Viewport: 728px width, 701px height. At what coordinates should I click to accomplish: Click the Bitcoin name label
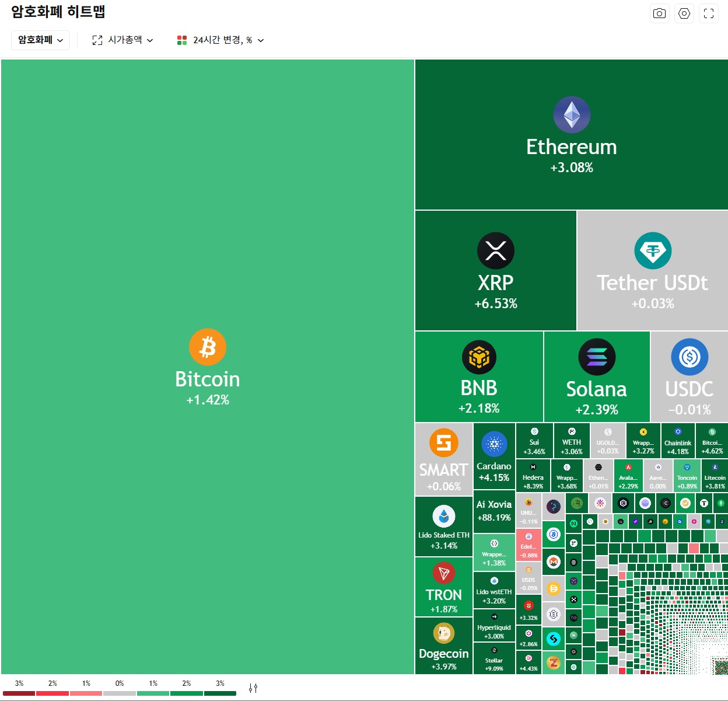(x=208, y=379)
